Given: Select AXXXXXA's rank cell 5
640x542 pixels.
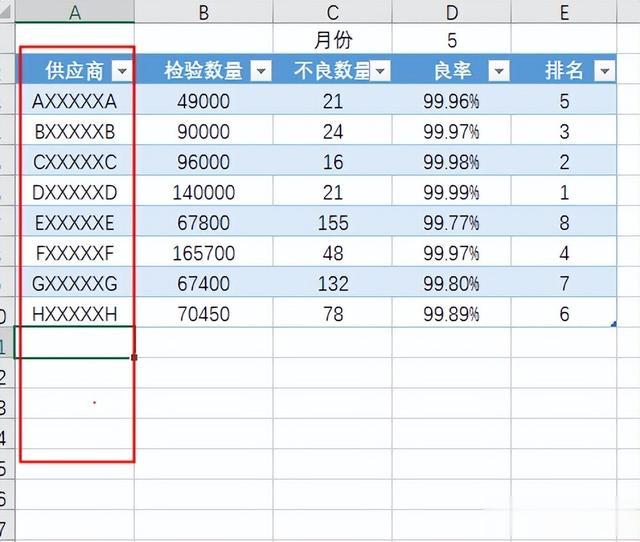Looking at the screenshot, I should pyautogui.click(x=564, y=100).
